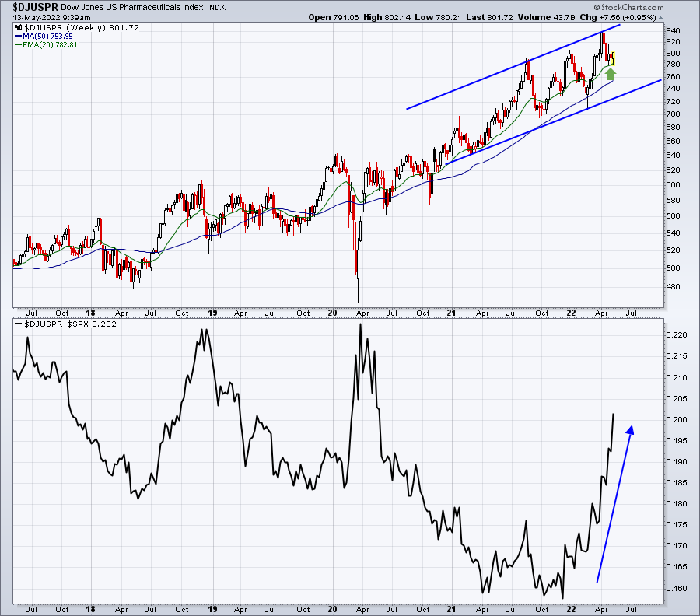
Task: Click the 0.200 ratio axis label
Action: (x=677, y=419)
